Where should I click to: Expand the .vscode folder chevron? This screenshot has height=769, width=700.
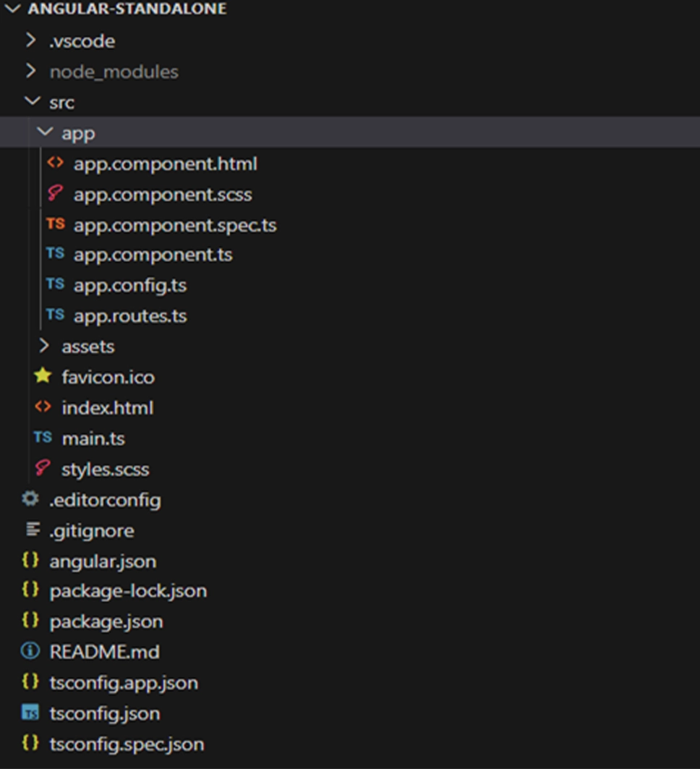pyautogui.click(x=30, y=41)
